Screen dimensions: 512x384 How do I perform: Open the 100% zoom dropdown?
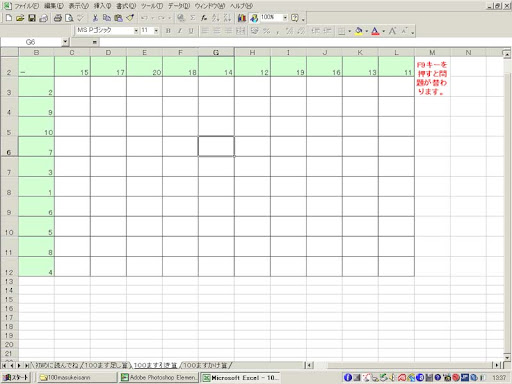pyautogui.click(x=285, y=18)
